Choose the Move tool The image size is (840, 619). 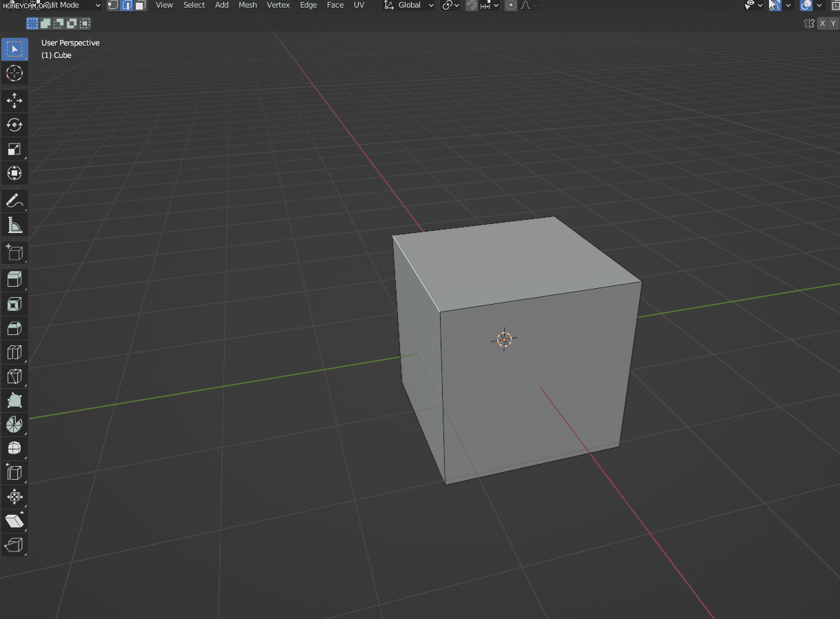14,101
